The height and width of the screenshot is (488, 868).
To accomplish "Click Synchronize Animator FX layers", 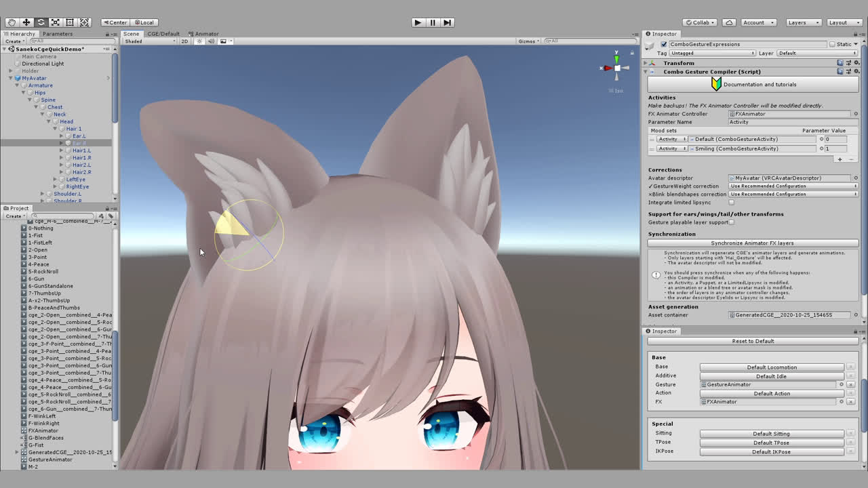I will pyautogui.click(x=753, y=243).
